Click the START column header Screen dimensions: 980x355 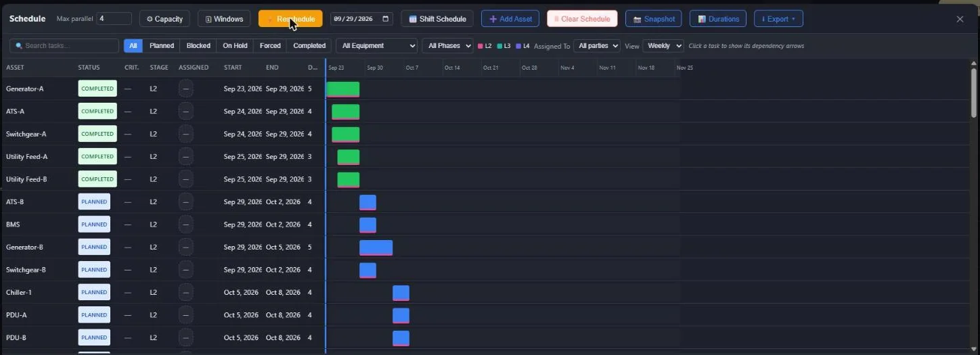pyautogui.click(x=233, y=68)
